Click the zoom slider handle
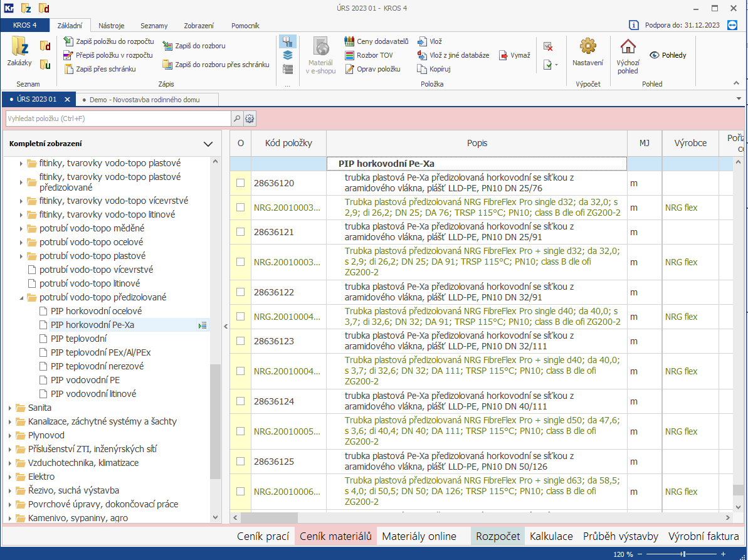748x560 pixels. coord(683,554)
